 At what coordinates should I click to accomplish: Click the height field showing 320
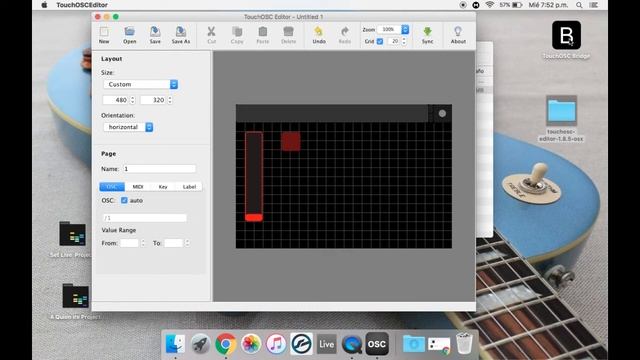[153, 100]
